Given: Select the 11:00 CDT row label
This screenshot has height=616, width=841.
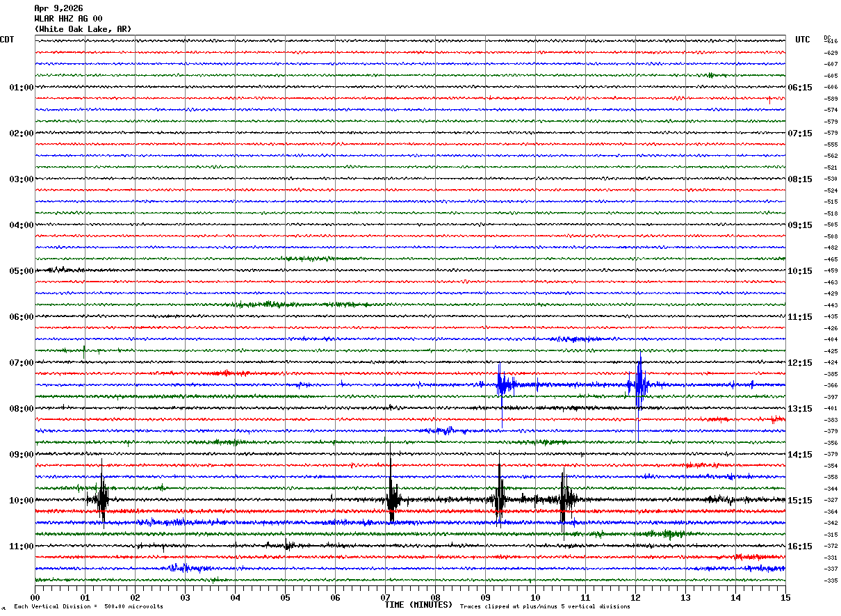Looking at the screenshot, I should [x=22, y=546].
